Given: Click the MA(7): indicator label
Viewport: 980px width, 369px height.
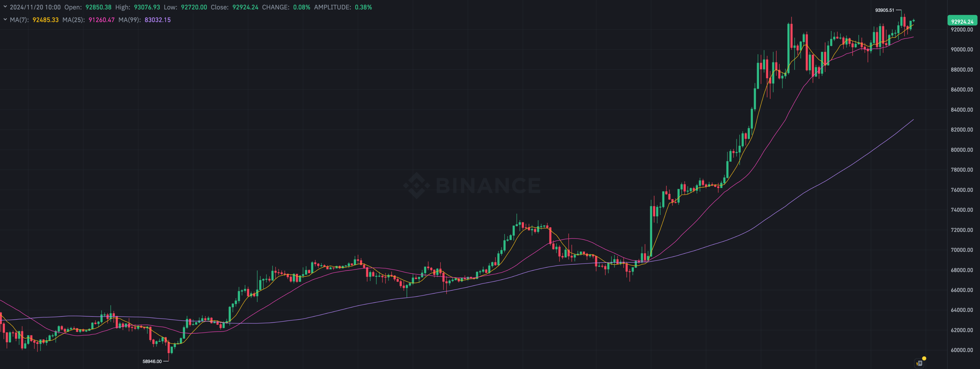Looking at the screenshot, I should point(19,20).
